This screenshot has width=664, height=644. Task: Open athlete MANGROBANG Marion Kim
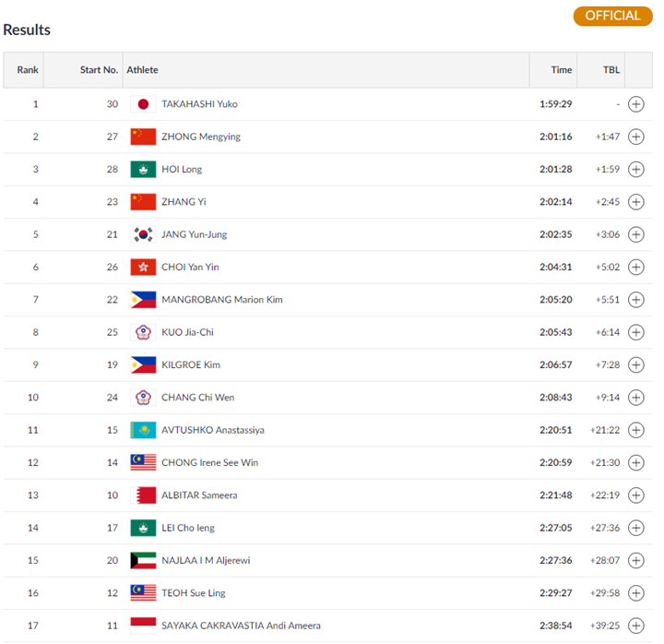[222, 300]
